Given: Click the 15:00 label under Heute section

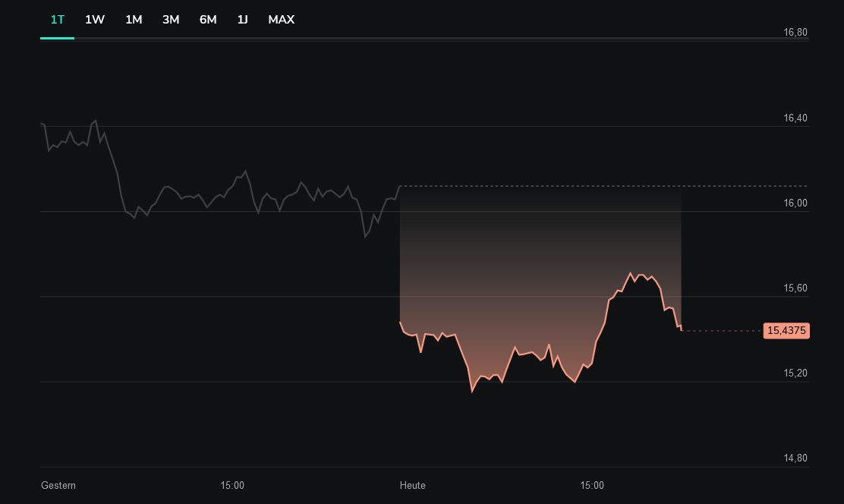Looking at the screenshot, I should click(x=591, y=485).
